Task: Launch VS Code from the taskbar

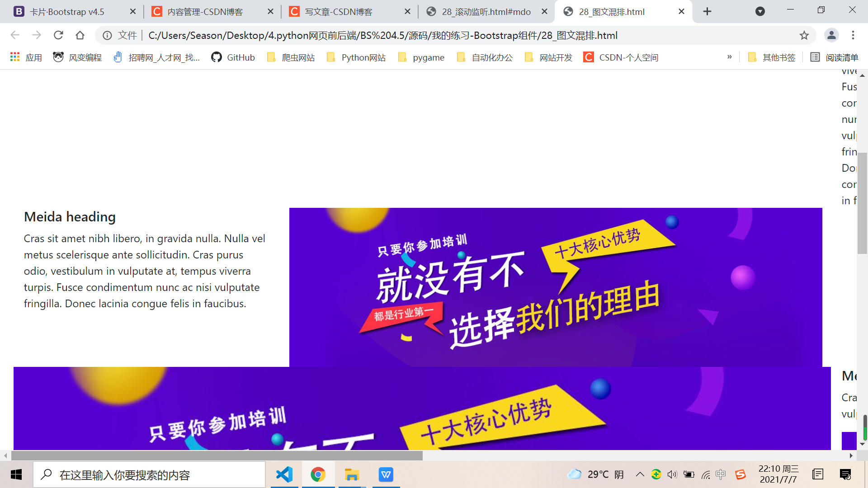Action: click(284, 474)
